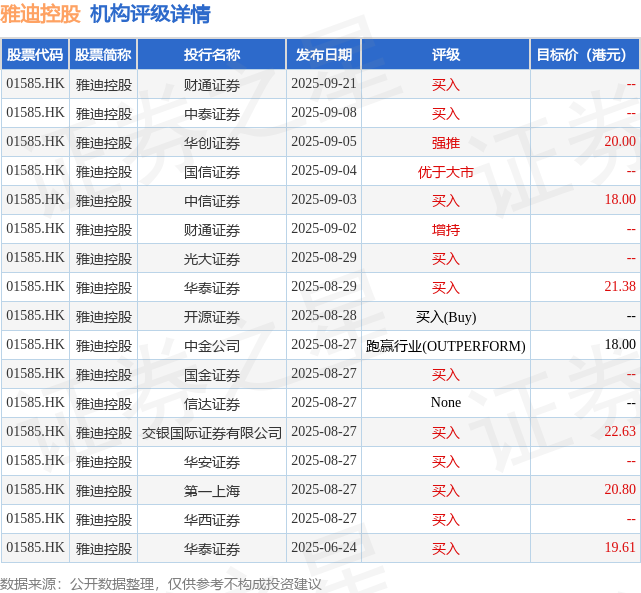The width and height of the screenshot is (641, 593).
Task: Click the 买入 rating in 光大证券 row
Action: 446,259
